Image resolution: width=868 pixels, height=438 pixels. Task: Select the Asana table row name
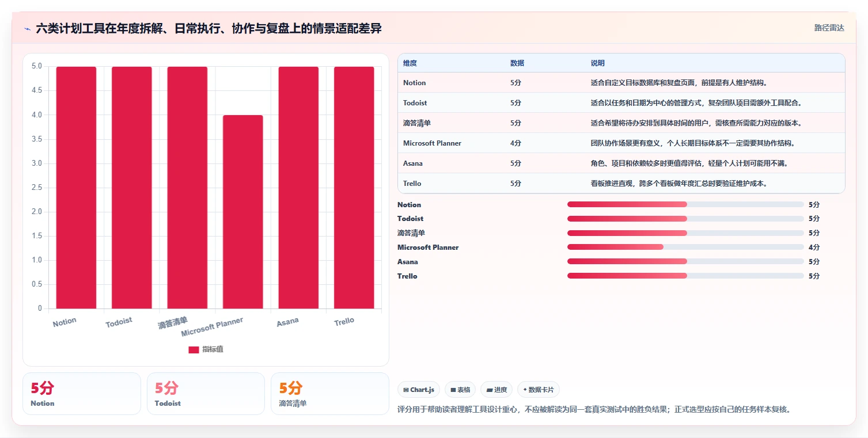point(413,163)
